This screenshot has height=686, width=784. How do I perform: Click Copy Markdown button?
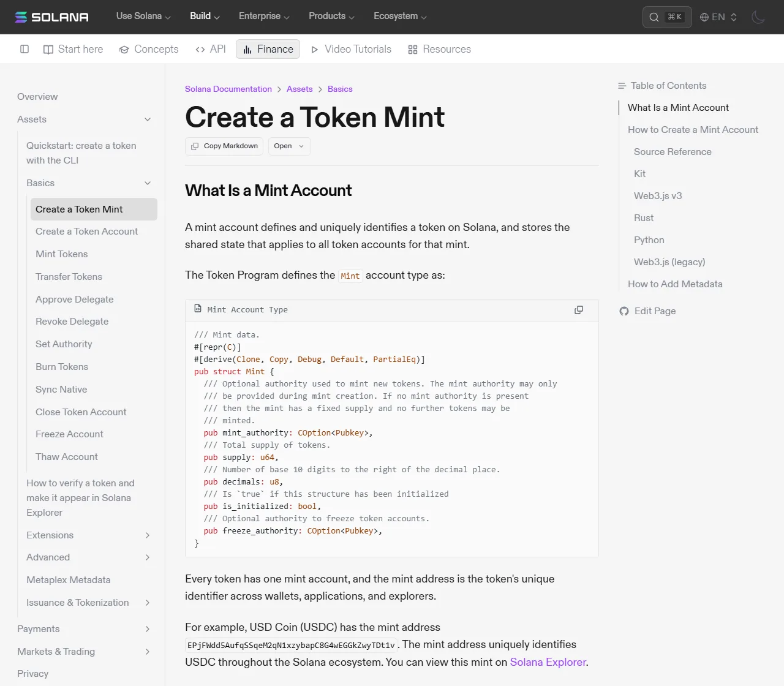coord(224,146)
